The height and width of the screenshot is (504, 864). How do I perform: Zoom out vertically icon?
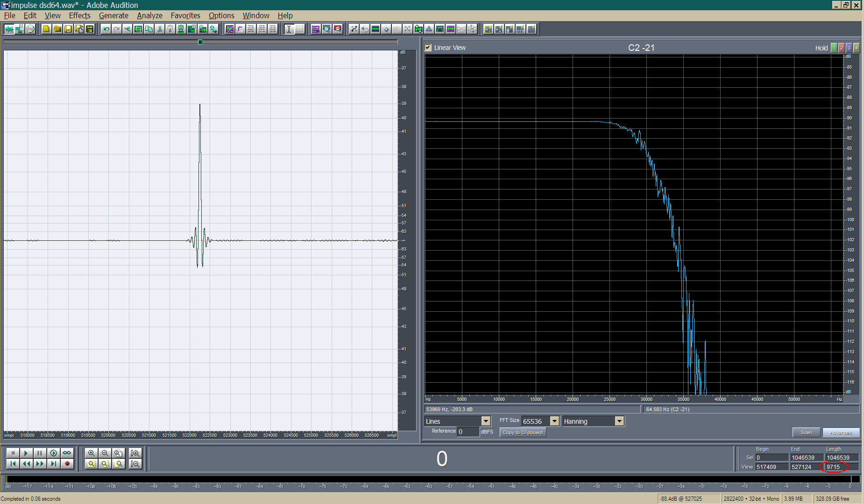coord(135,464)
